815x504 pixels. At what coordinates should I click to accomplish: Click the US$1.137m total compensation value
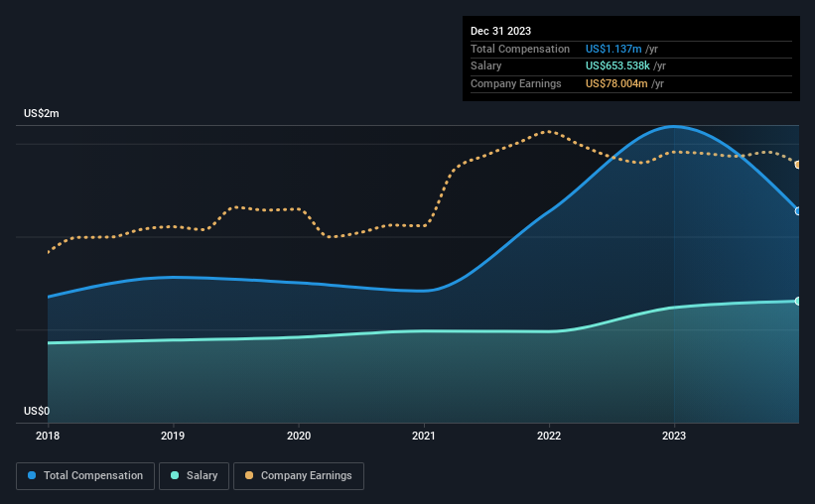click(613, 49)
